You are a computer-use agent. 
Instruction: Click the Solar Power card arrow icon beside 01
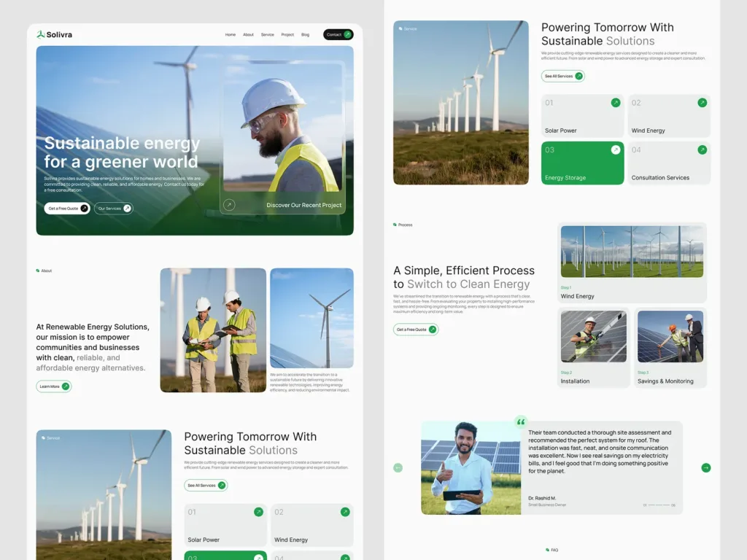click(616, 102)
